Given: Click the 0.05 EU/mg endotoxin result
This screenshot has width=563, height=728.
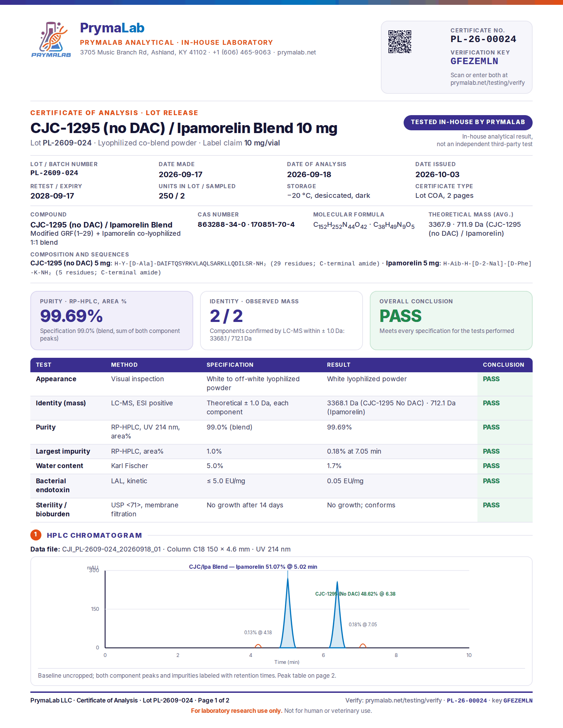Looking at the screenshot, I should 345,481.
